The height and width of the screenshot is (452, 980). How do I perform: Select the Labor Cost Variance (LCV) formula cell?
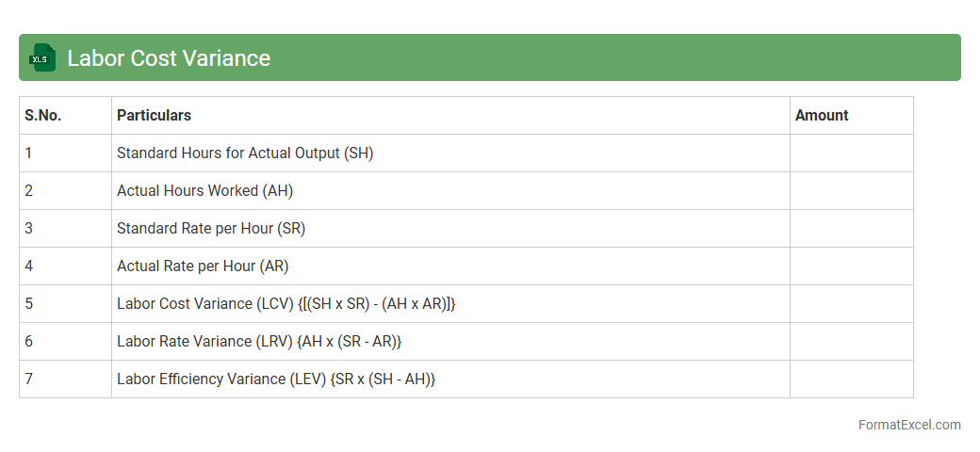point(286,303)
